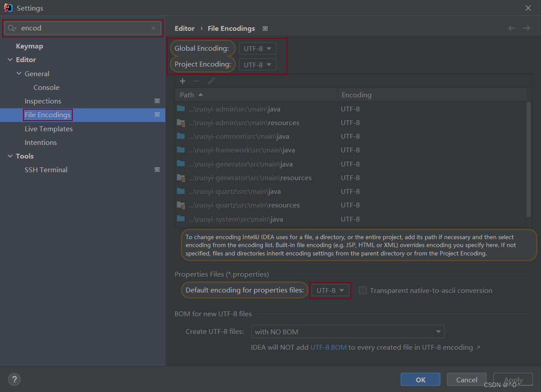Click project icon on File Encodings tree row
541x392 pixels.
(157, 115)
